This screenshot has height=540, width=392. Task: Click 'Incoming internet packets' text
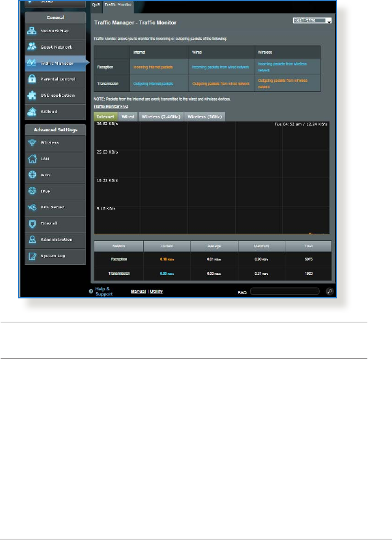153,67
